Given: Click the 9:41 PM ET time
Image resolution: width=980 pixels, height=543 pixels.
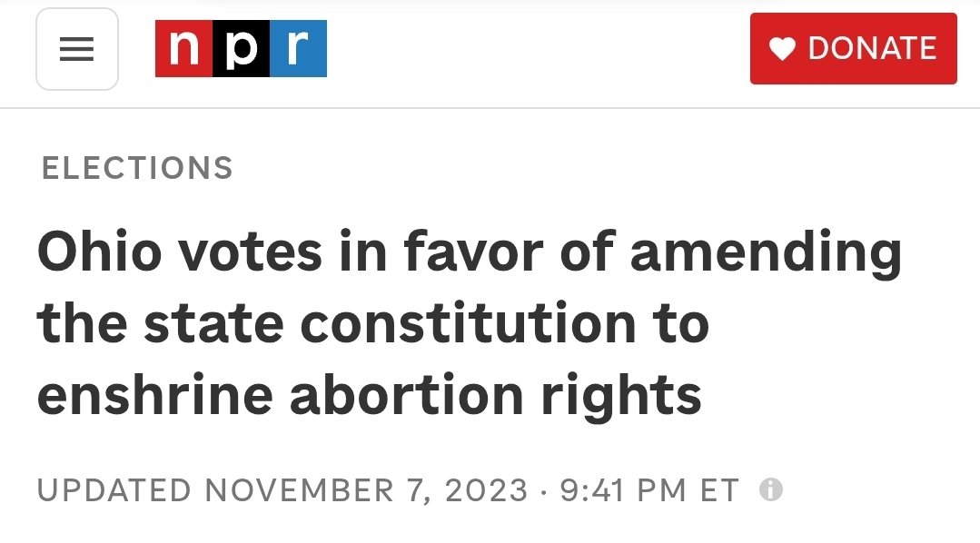Looking at the screenshot, I should (649, 490).
